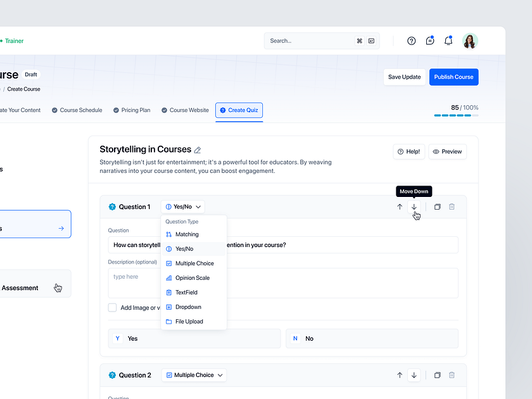
Task: Select the No answer option
Action: (x=372, y=339)
